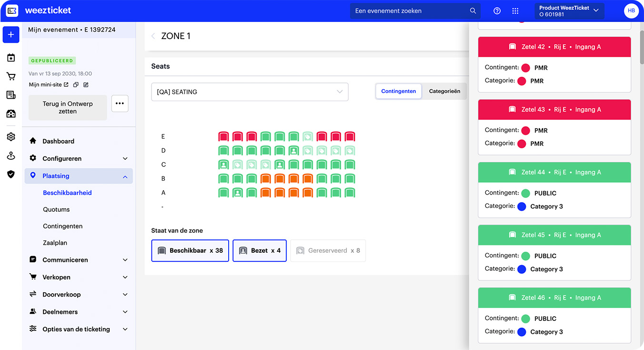Click the Beschikbaar x 38 filter button

(x=190, y=250)
